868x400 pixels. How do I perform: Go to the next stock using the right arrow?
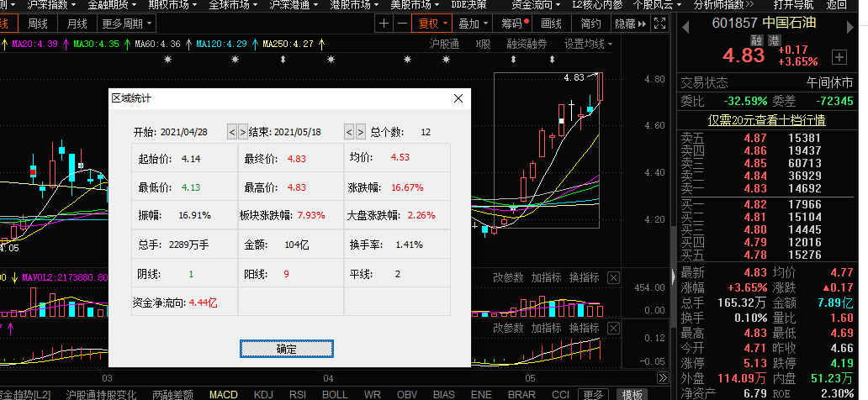pos(849,27)
